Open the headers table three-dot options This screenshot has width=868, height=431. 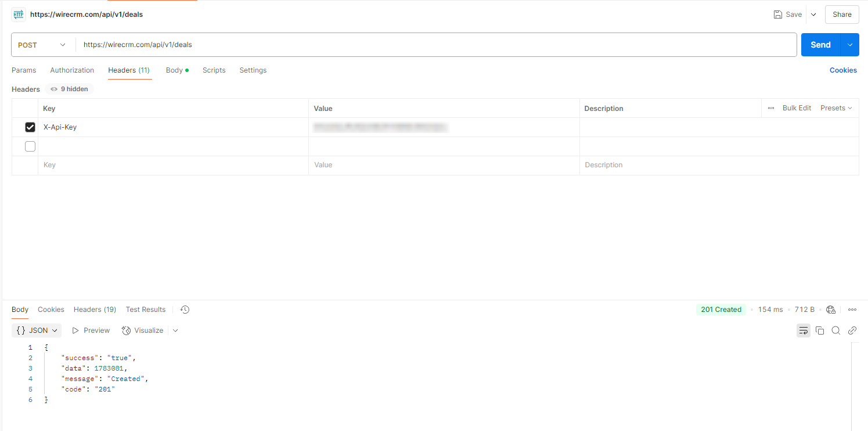pyautogui.click(x=771, y=108)
